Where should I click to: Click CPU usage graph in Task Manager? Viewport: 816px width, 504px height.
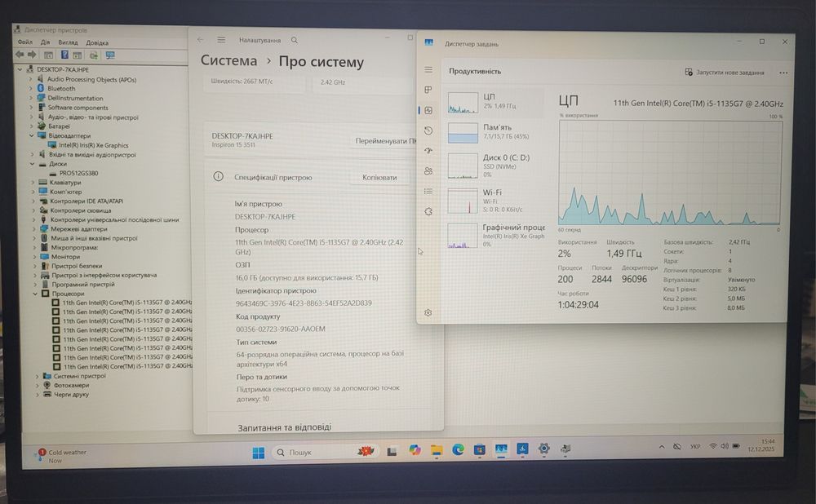pos(670,172)
